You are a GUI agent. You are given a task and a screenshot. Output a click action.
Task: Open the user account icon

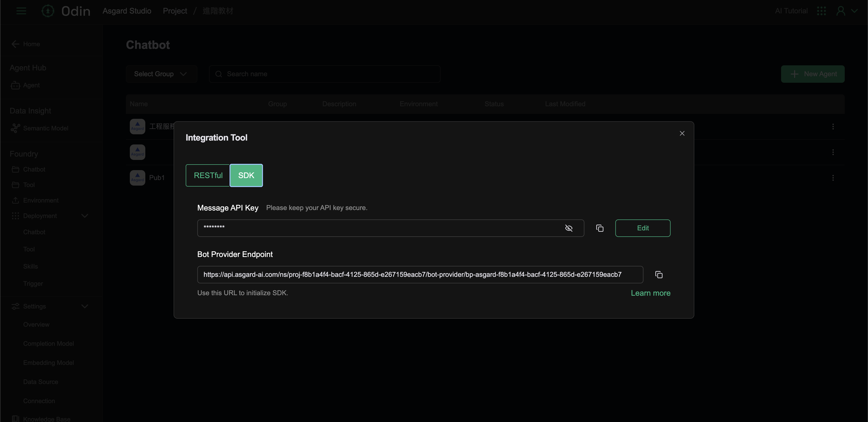pos(841,11)
